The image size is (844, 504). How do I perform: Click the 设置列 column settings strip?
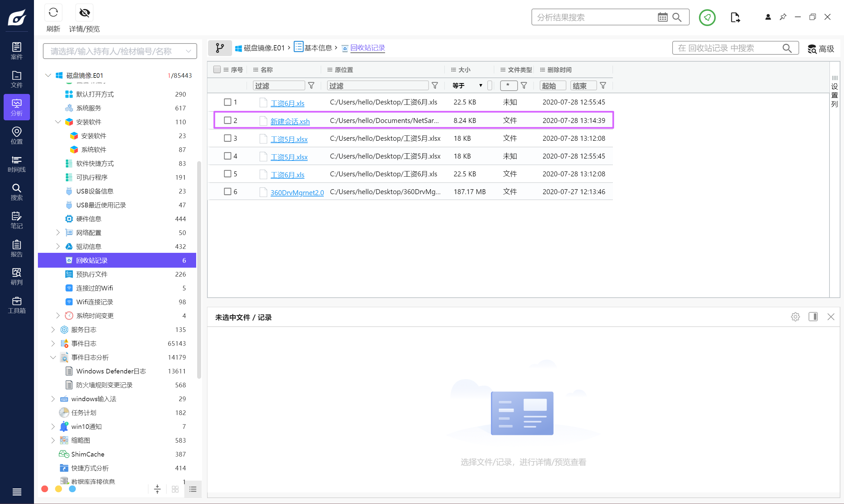834,92
